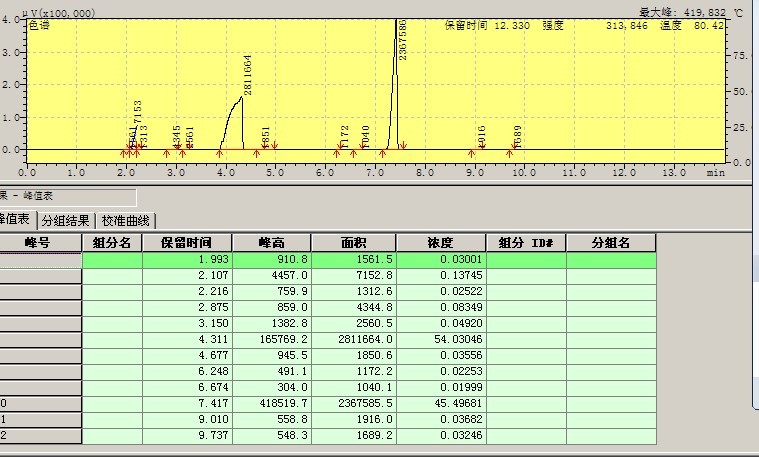759x457 pixels.
Task: Click the 分组名 column header
Action: [611, 243]
